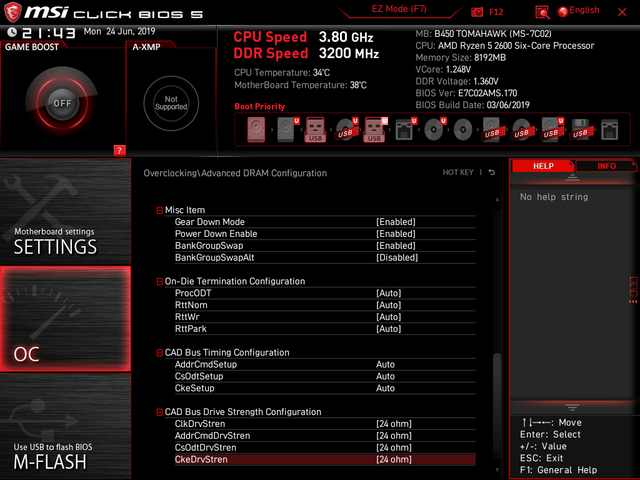640x480 pixels.
Task: Click the HOT KEY button
Action: [x=458, y=172]
